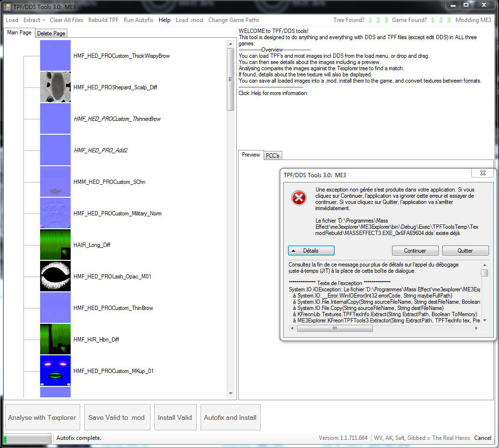Click the exception details horizontal scrollbar thumb
The height and width of the screenshot is (448, 499).
[x=335, y=328]
